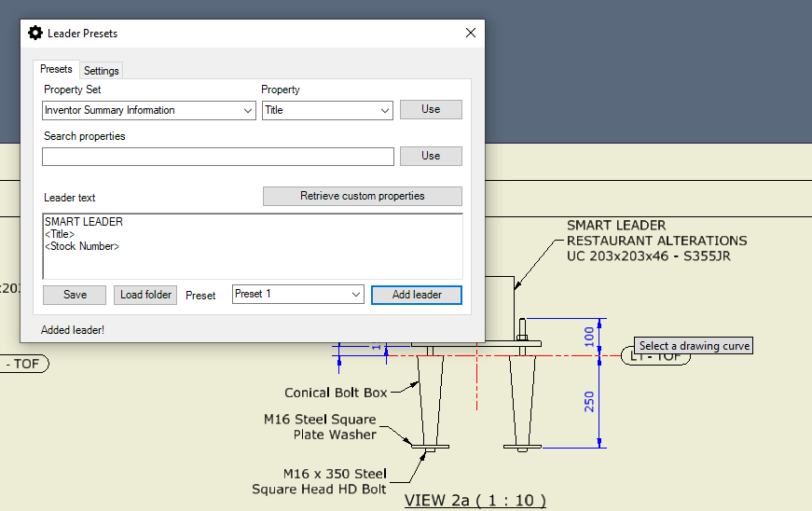
Task: Click the Save button
Action: (75, 295)
